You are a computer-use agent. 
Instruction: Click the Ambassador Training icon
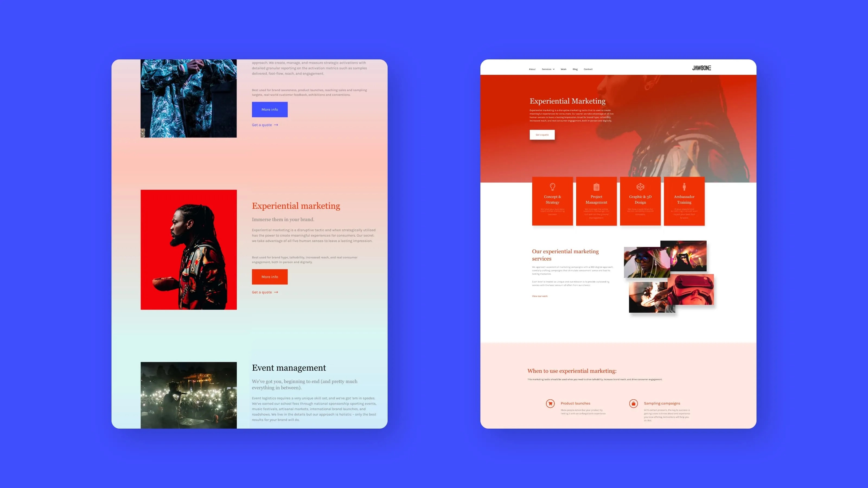tap(684, 187)
